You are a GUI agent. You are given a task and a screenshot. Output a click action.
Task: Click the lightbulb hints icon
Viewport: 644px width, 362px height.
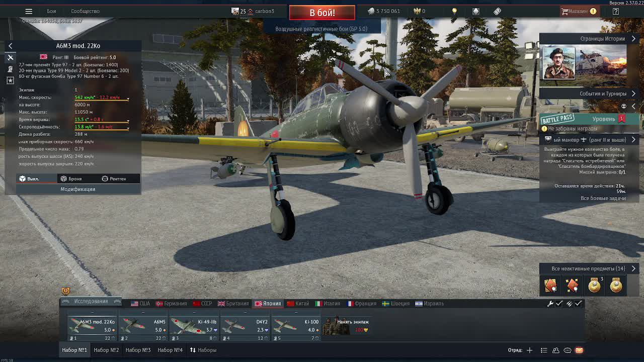click(454, 11)
